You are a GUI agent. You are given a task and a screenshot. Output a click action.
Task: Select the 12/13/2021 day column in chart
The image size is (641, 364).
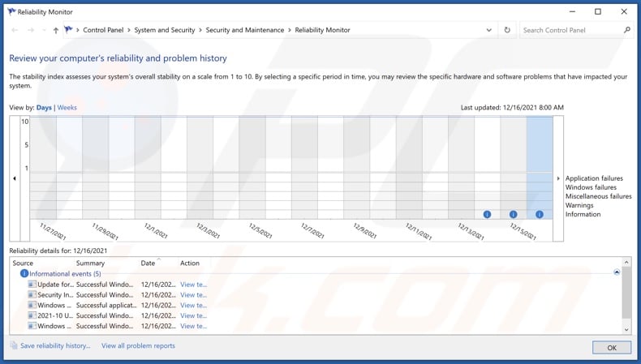point(461,168)
